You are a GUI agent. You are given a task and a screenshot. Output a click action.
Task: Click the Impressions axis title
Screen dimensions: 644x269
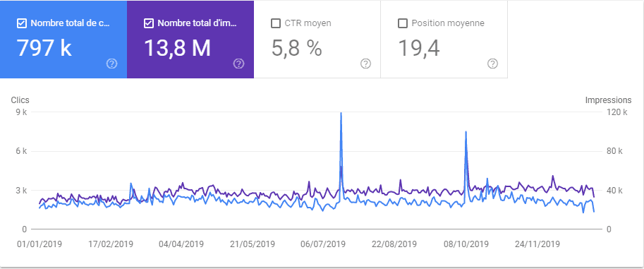point(608,100)
